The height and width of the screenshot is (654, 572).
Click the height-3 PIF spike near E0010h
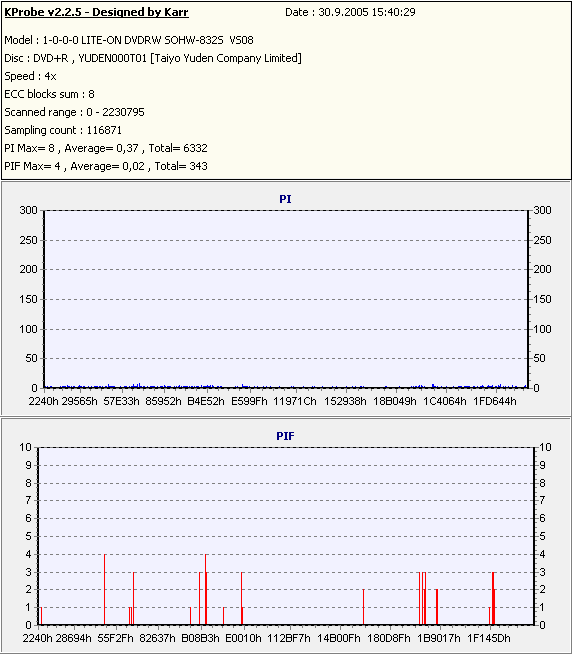[242, 598]
